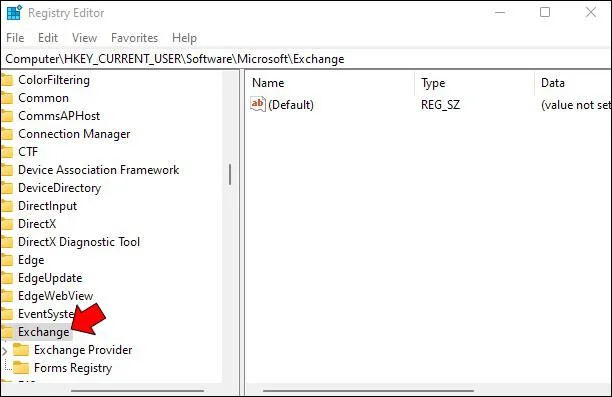Select the EventSystem folder icon
The height and width of the screenshot is (397, 612).
click(7, 314)
